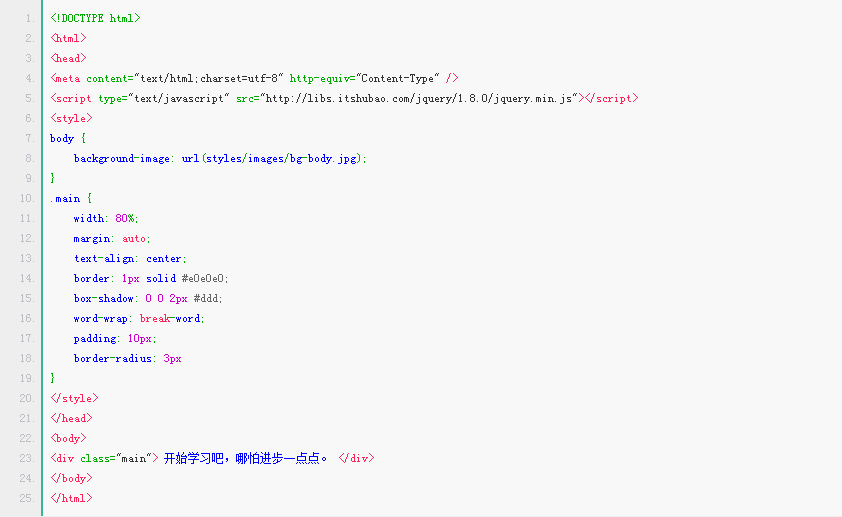This screenshot has width=842, height=517.
Task: Click line number 19 in the gutter
Action: point(27,378)
